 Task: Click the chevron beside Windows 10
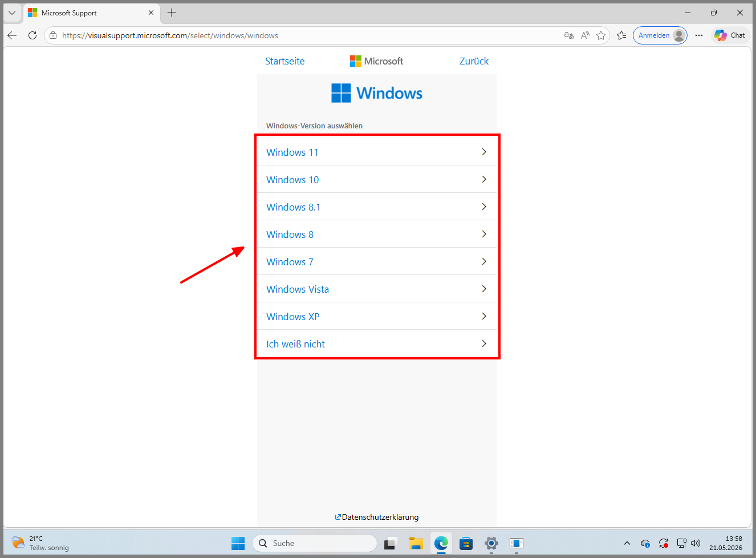(x=484, y=179)
